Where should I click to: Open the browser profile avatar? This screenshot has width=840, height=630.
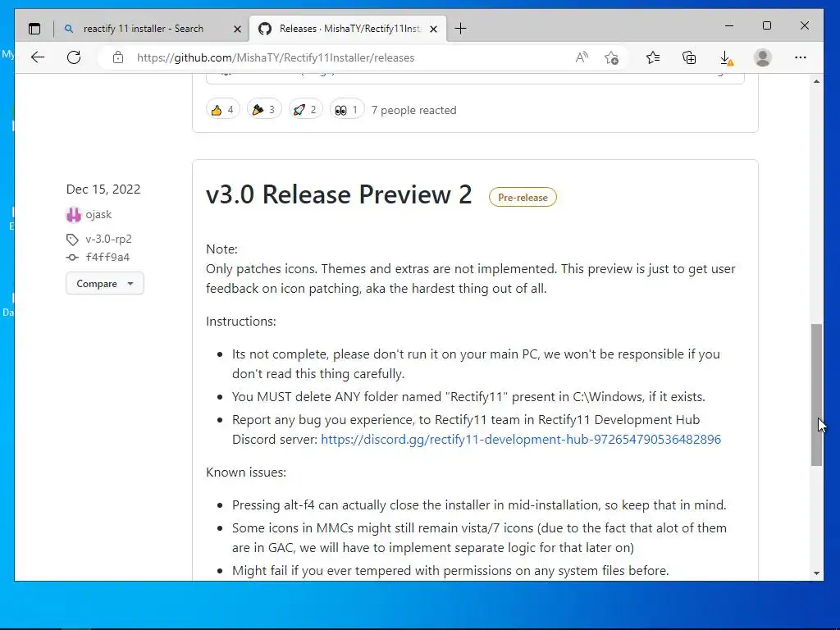tap(762, 57)
